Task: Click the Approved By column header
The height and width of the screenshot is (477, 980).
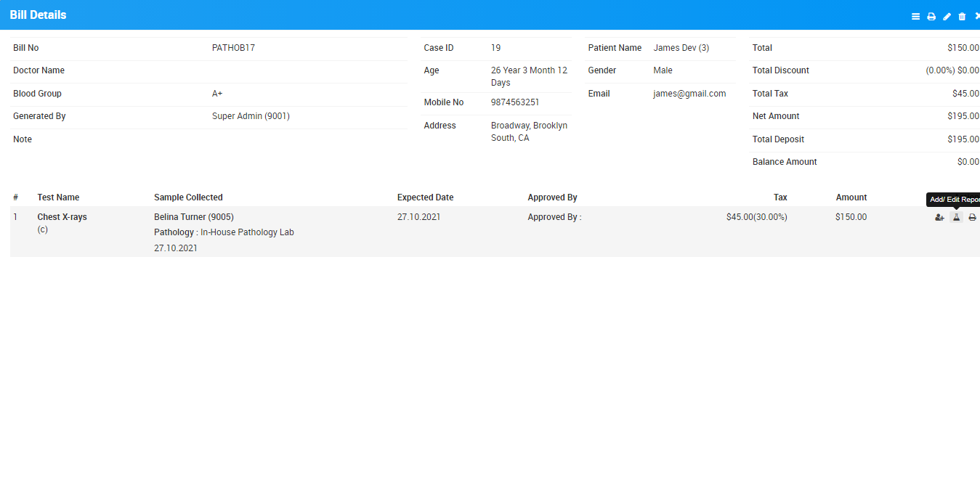Action: (x=552, y=197)
